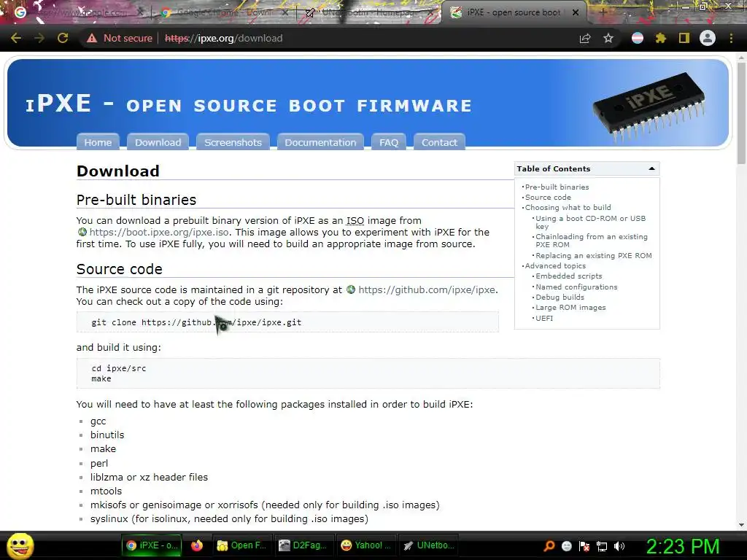
Task: Bookmark this page with the star icon
Action: (x=608, y=38)
